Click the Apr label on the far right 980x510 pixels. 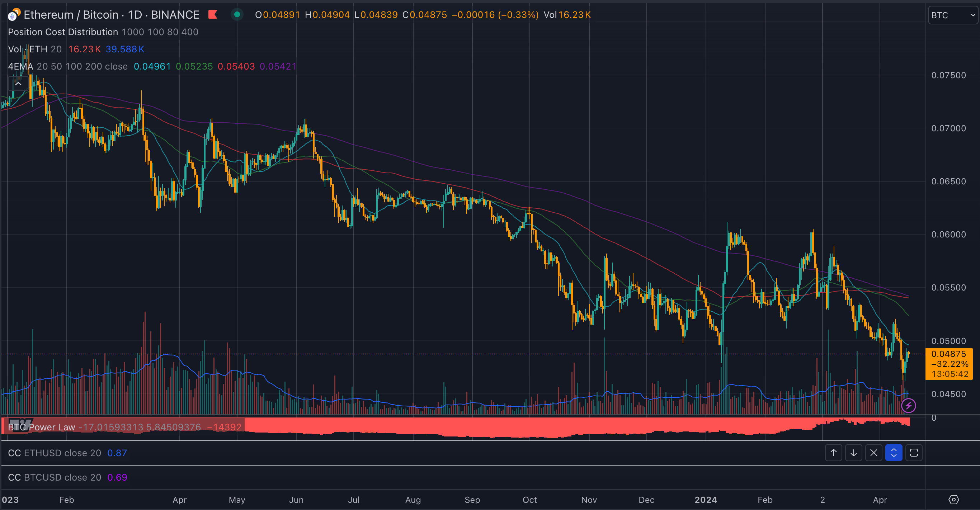coord(880,500)
